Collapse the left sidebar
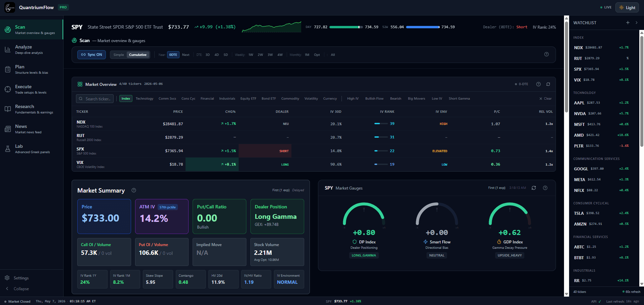Image resolution: width=644 pixels, height=305 pixels. [17, 289]
